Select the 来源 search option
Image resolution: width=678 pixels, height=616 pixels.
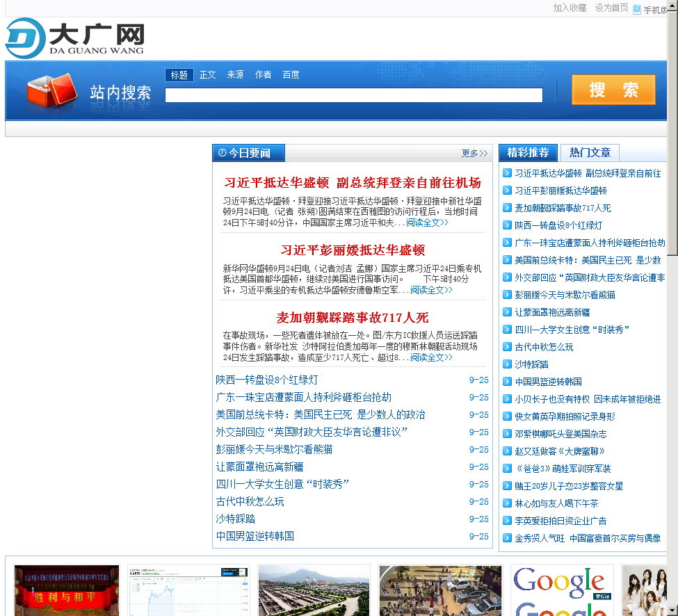click(x=235, y=75)
